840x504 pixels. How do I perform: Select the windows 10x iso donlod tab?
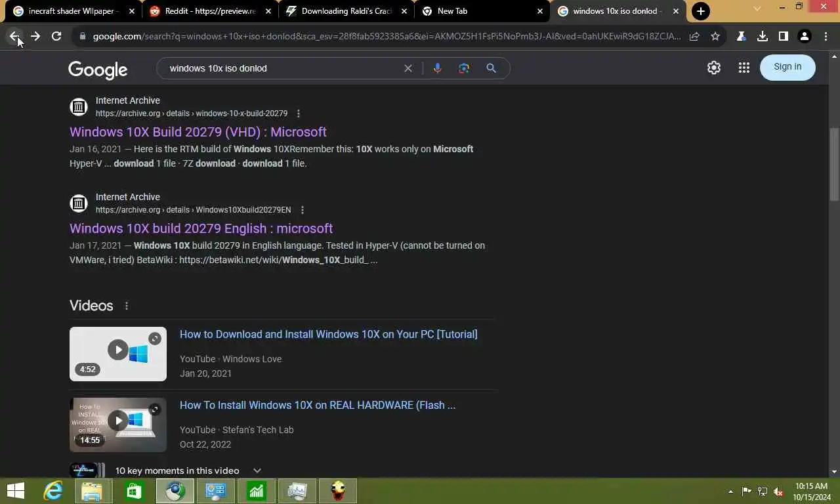point(617,11)
